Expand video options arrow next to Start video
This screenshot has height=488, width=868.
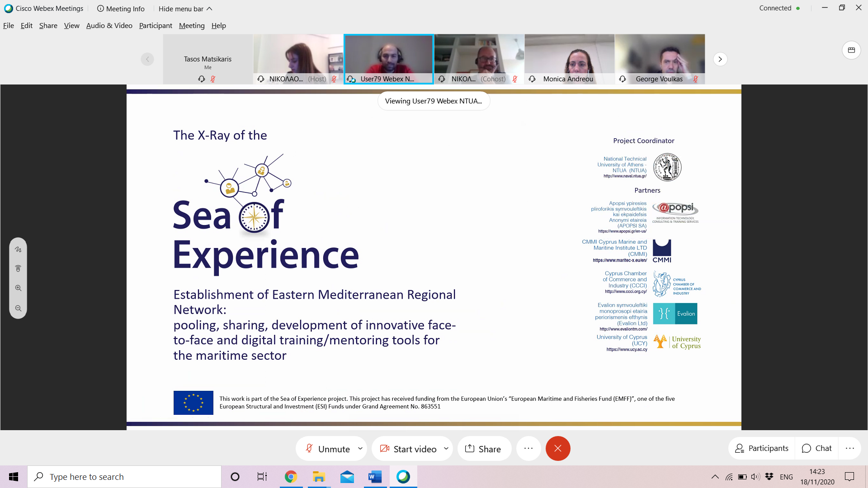[446, 449]
